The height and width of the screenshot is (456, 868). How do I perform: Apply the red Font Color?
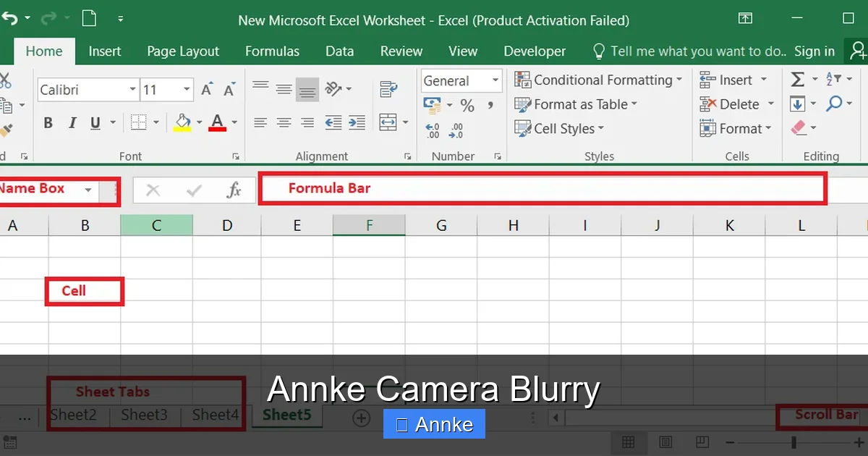point(217,122)
